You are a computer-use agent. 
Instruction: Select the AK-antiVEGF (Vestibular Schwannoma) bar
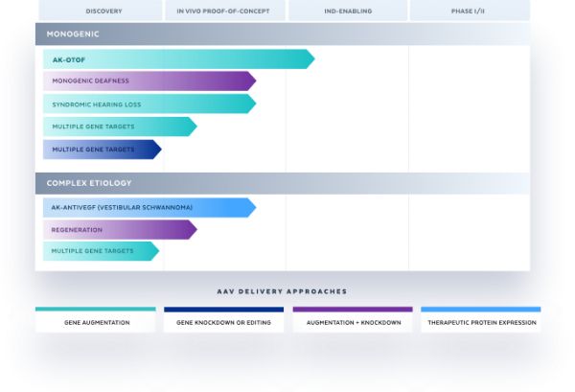coord(149,207)
